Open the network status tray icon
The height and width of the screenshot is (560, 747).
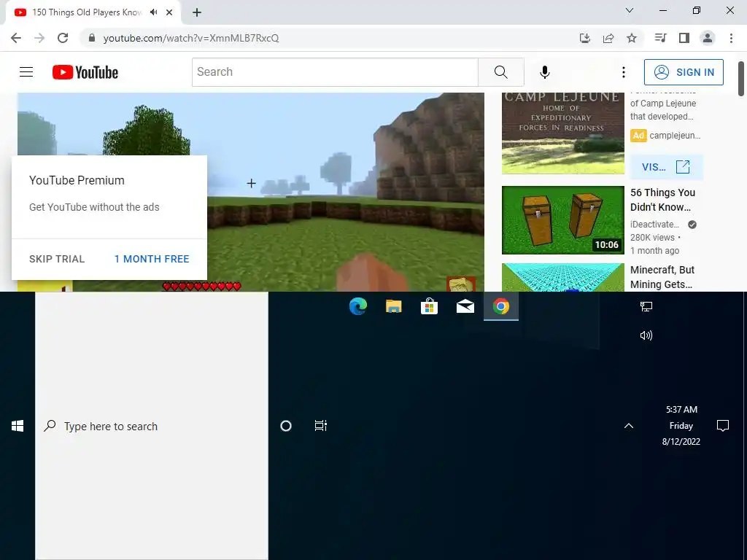point(646,307)
